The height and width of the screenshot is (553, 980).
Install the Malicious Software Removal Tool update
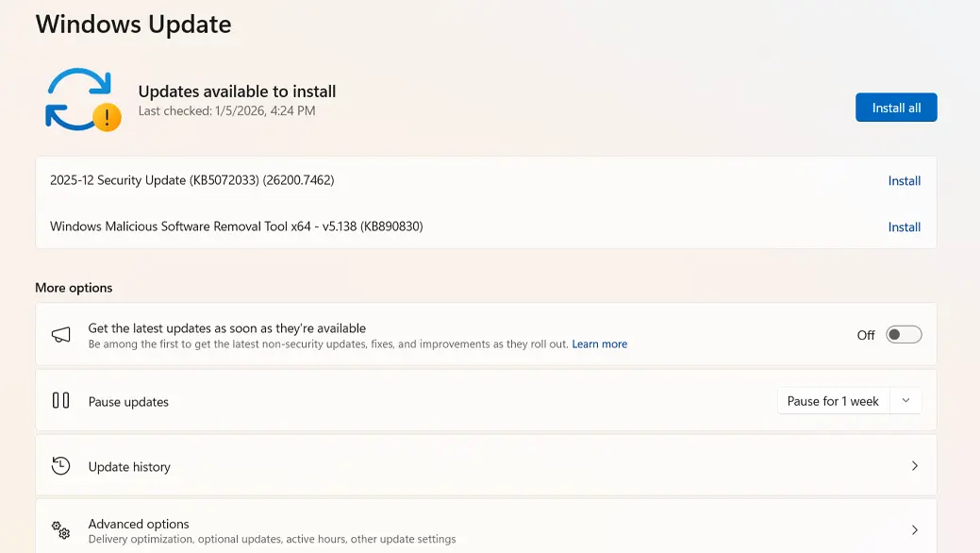pos(904,227)
